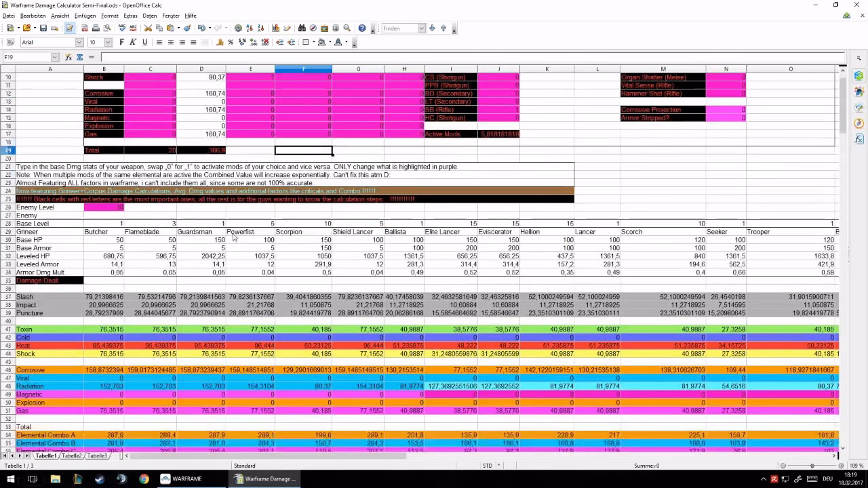Viewport: 868px width, 488px height.
Task: Click the Paste clipboard icon
Action: (x=170, y=28)
